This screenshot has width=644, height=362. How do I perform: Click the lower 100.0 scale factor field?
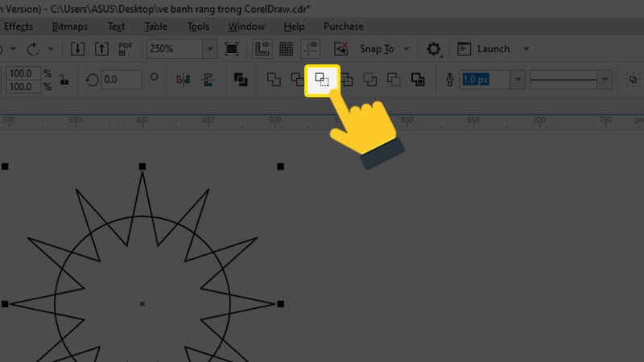[23, 87]
